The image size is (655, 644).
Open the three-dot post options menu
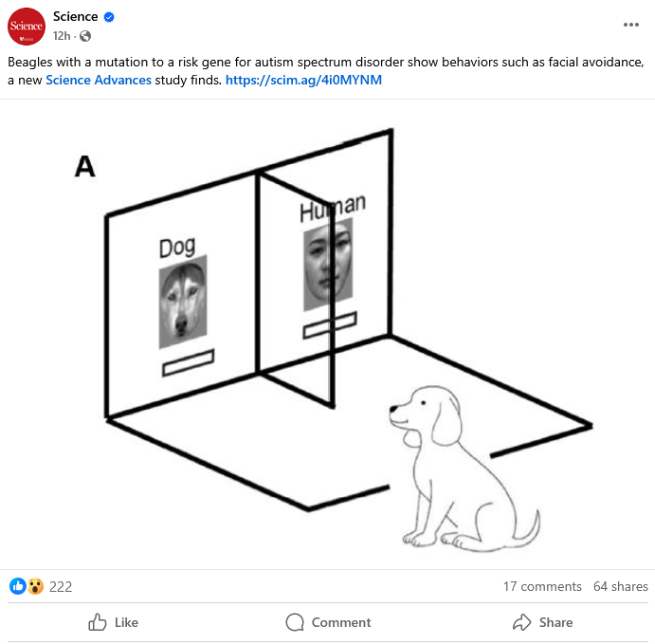(630, 25)
